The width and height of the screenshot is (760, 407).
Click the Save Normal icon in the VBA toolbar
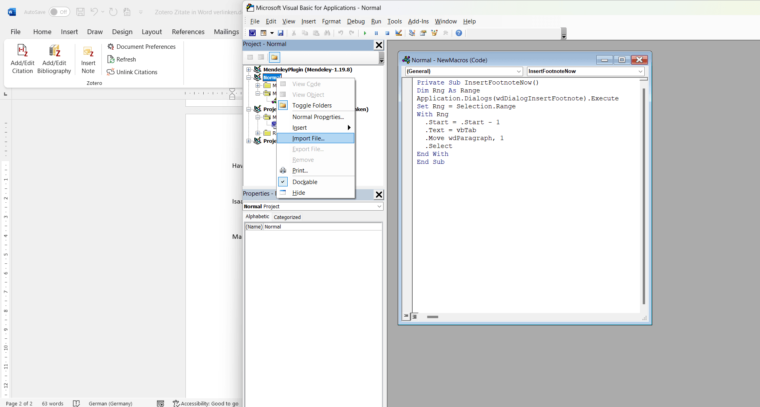(x=280, y=33)
